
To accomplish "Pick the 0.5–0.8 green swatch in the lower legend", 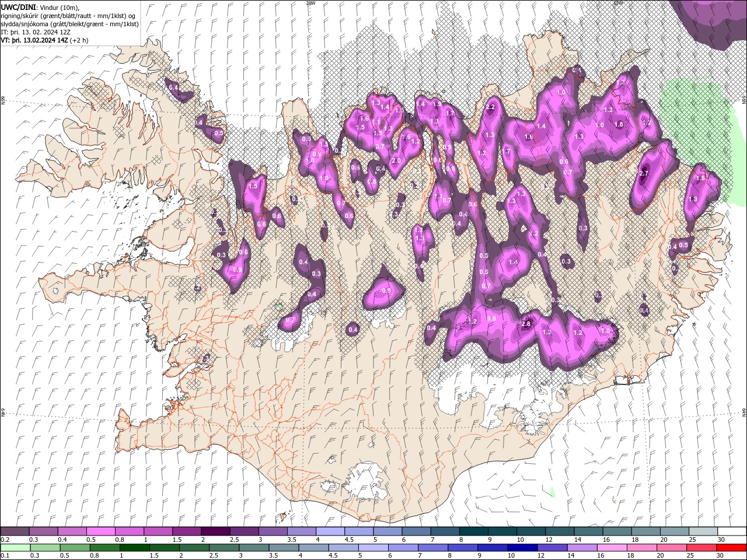I will [x=75, y=548].
